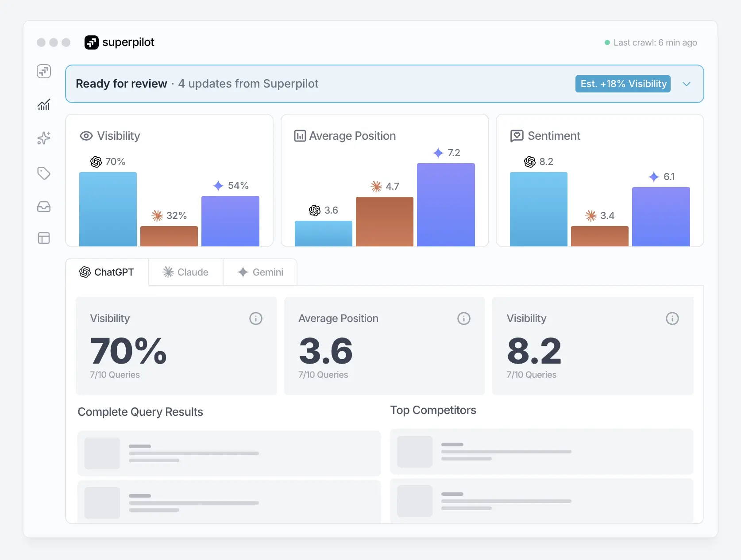Open the tag icon in sidebar
The height and width of the screenshot is (560, 741).
click(x=44, y=173)
